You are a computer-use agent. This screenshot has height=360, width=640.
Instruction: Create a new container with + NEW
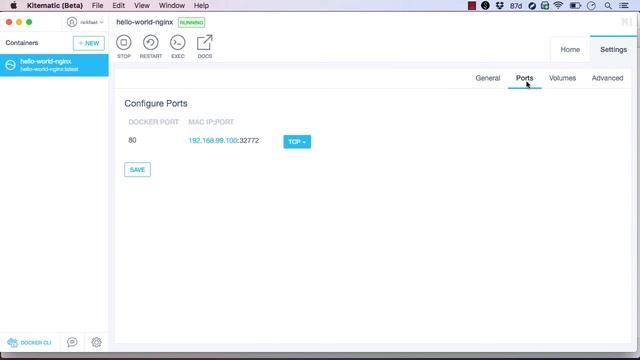[89, 43]
